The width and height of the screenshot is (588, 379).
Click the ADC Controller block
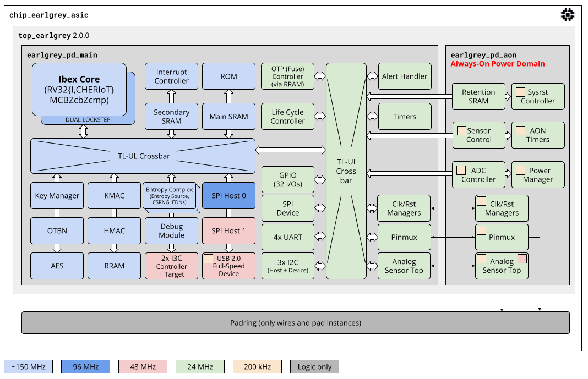click(478, 174)
